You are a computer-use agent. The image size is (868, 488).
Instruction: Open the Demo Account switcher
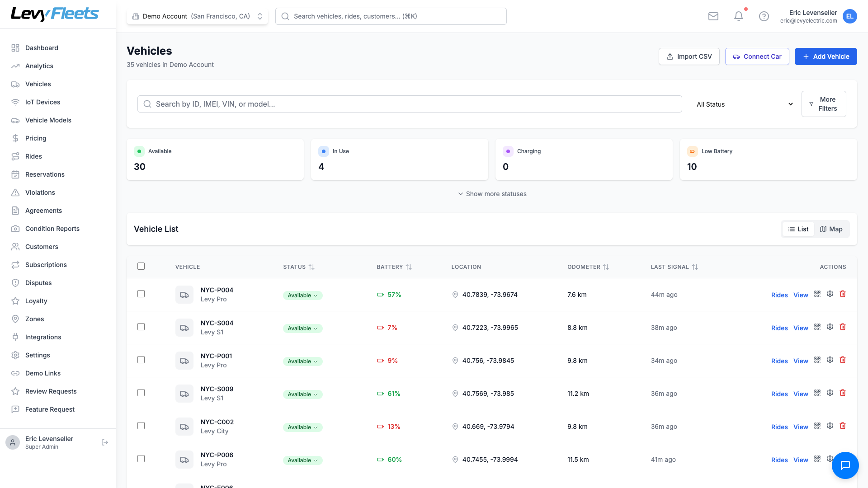pyautogui.click(x=197, y=16)
